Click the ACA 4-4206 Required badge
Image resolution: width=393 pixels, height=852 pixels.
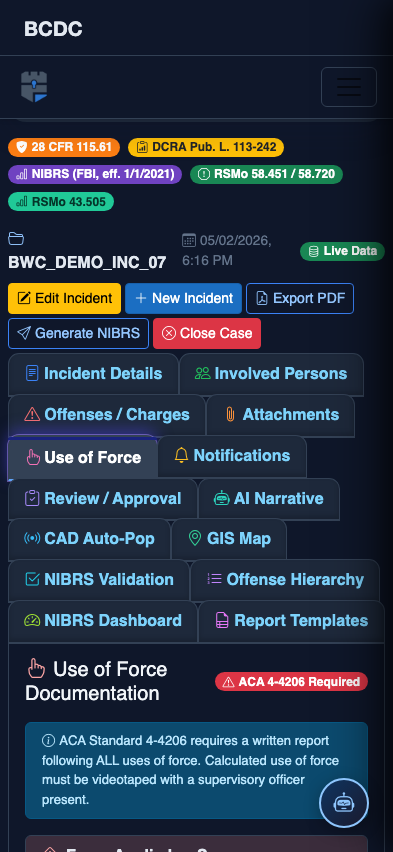coord(291,681)
